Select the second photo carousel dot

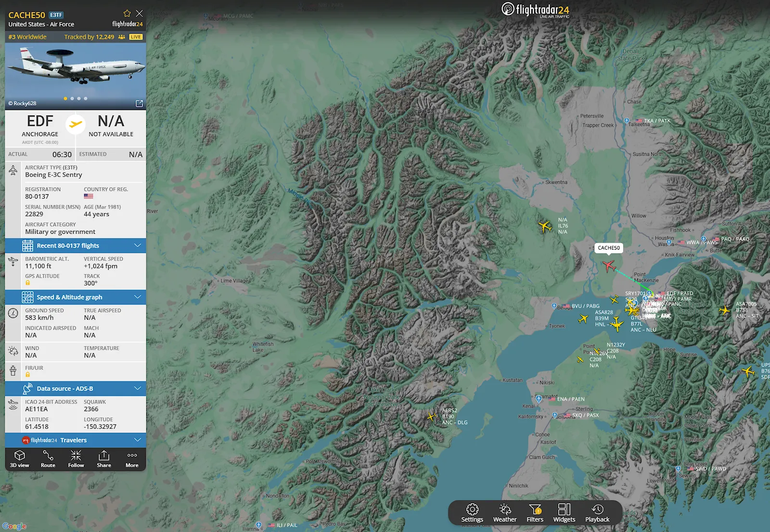tap(72, 99)
